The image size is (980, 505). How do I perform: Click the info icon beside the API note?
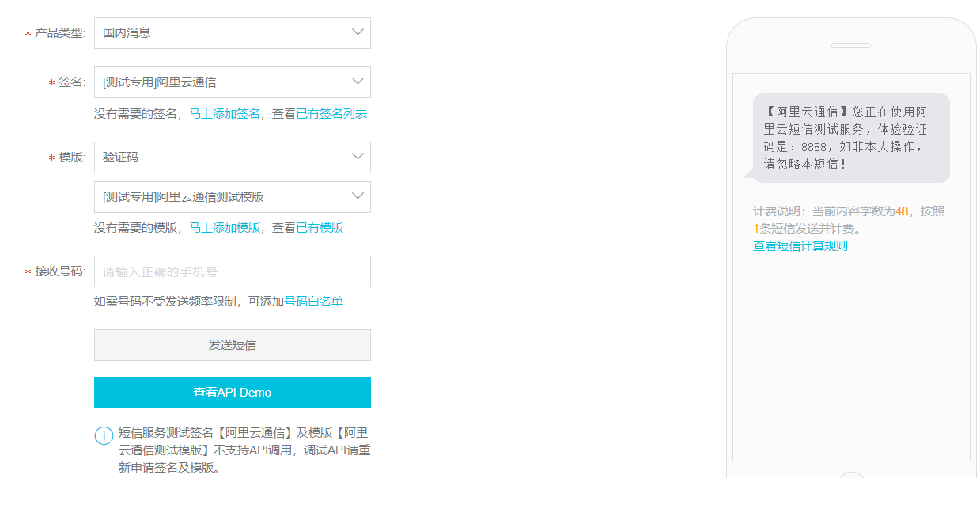pos(104,436)
